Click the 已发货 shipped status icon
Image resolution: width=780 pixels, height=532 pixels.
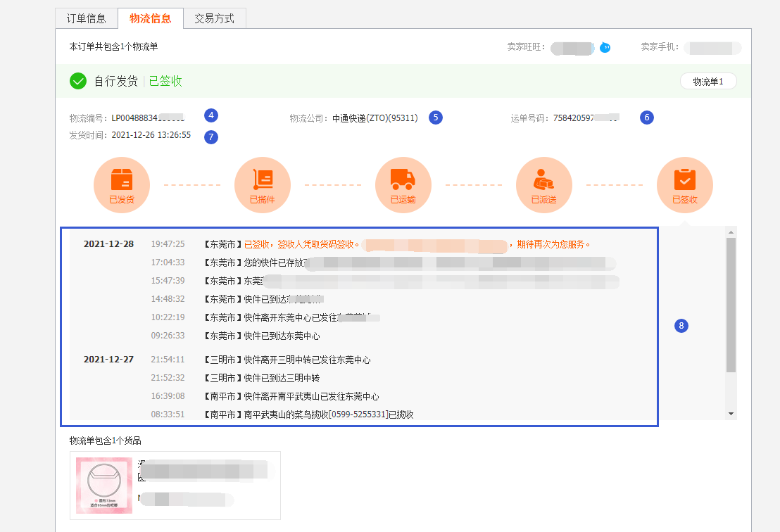(x=122, y=185)
